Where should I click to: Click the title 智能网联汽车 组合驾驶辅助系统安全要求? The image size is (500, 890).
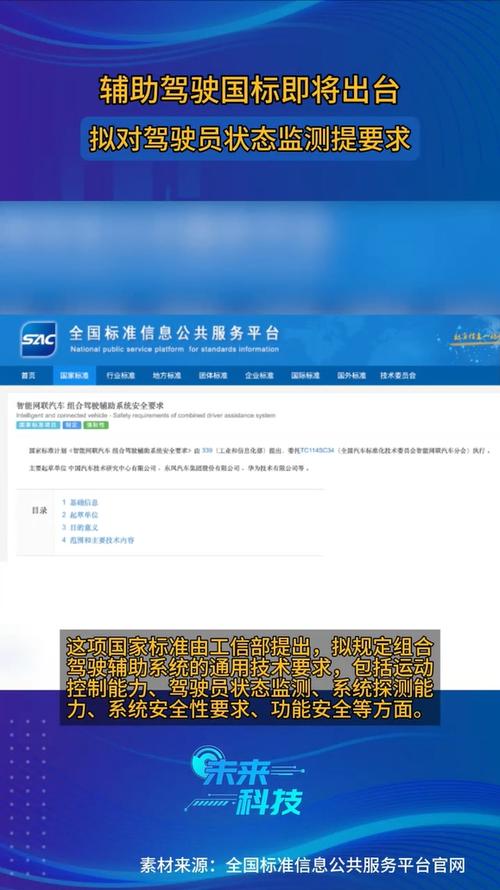[x=90, y=406]
